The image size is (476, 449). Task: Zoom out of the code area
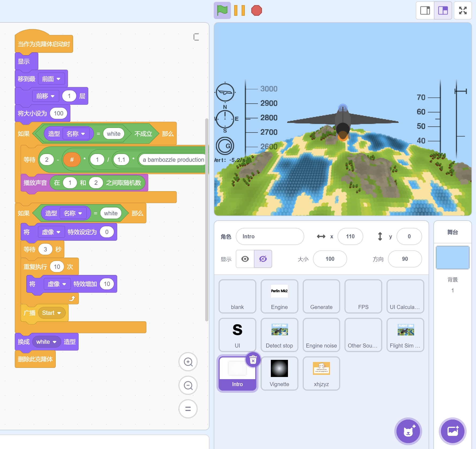(x=188, y=385)
